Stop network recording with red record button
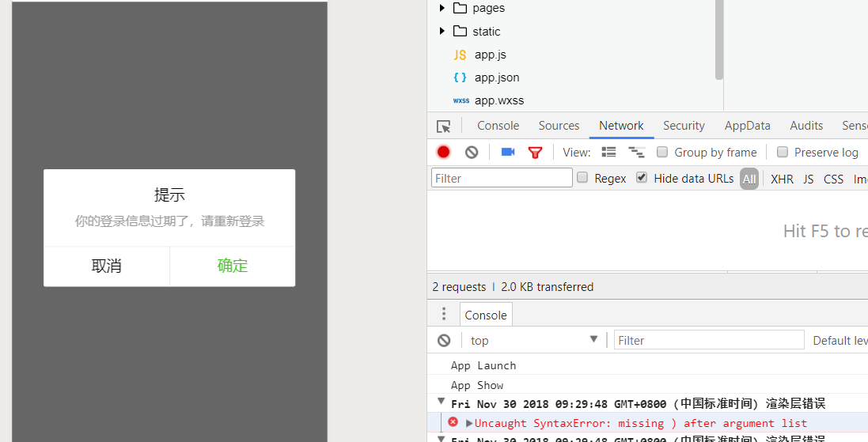Screen dimensions: 868x442 pos(444,153)
